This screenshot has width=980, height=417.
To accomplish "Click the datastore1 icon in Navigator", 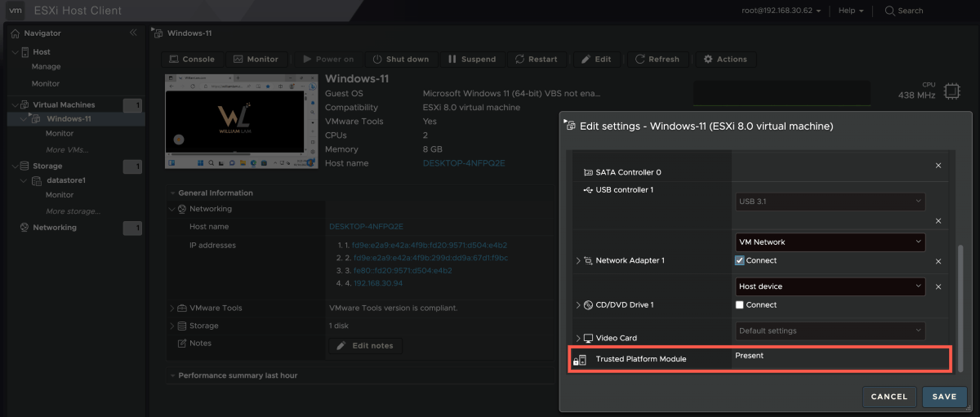I will 37,180.
